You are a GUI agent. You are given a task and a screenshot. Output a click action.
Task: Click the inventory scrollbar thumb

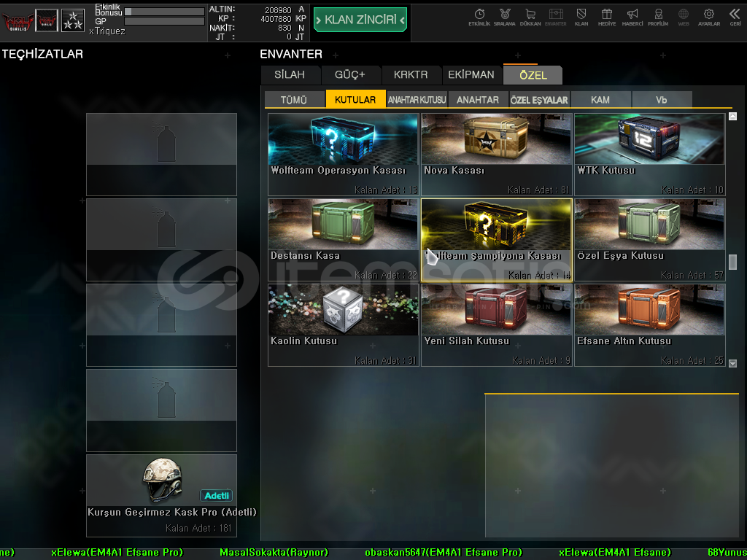732,262
